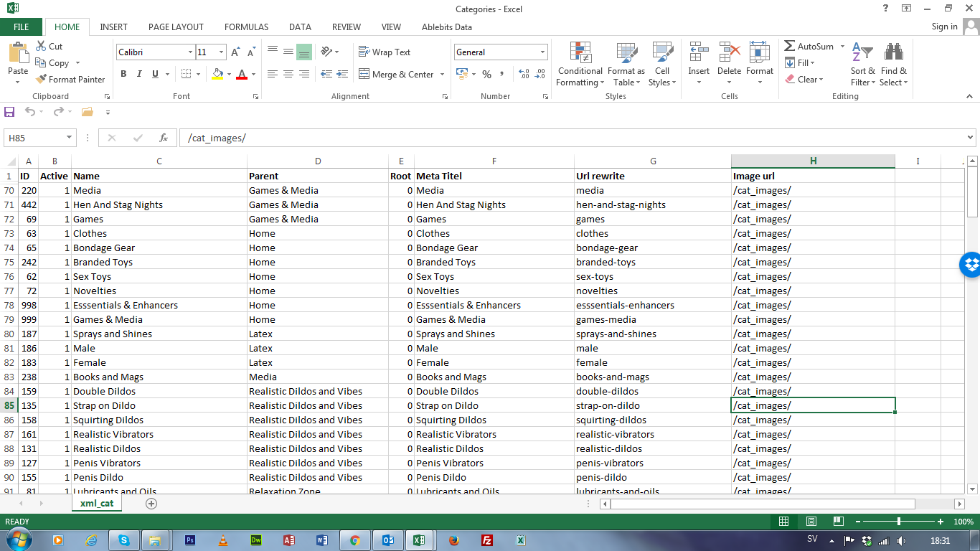Click the Merge & Center button
This screenshot has width=980, height=551.
pyautogui.click(x=396, y=75)
